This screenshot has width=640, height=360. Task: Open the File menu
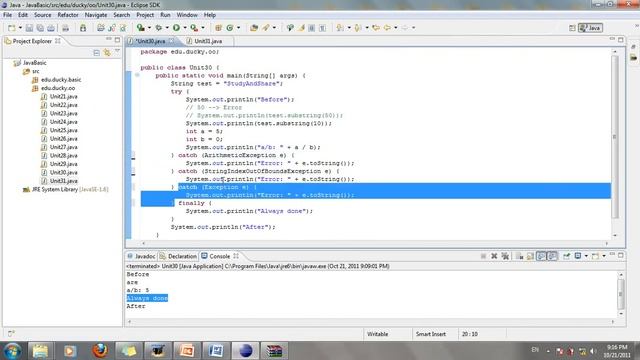[x=7, y=15]
